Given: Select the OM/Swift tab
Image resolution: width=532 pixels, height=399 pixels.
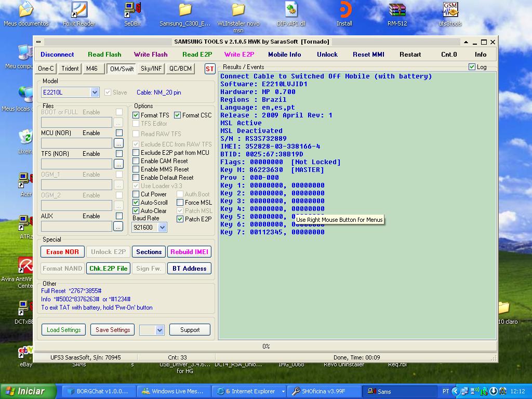Looking at the screenshot, I should tap(122, 69).
